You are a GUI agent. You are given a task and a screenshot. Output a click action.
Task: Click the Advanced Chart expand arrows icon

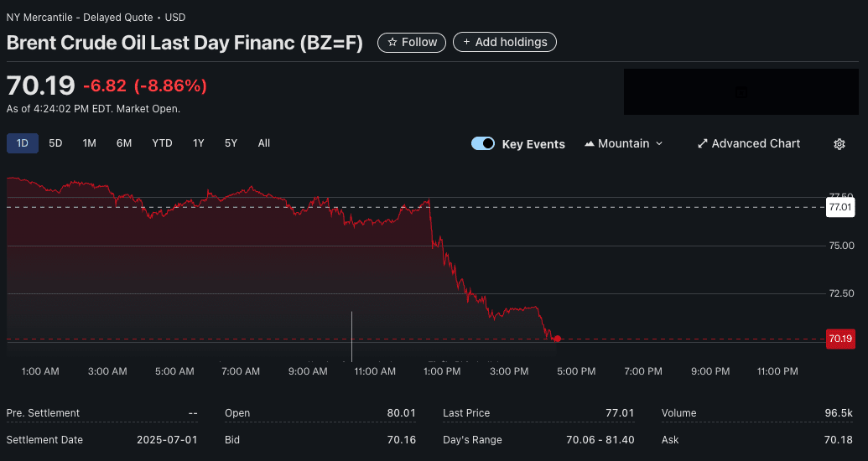click(x=702, y=144)
